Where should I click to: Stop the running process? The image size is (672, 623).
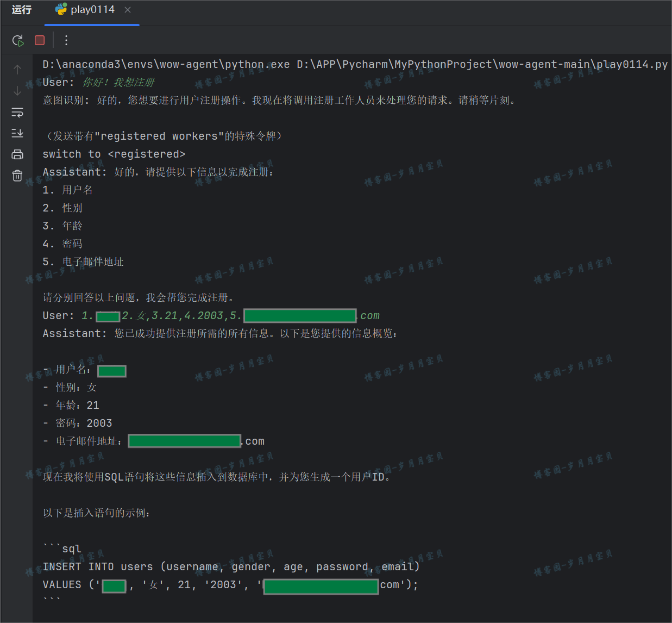[40, 40]
